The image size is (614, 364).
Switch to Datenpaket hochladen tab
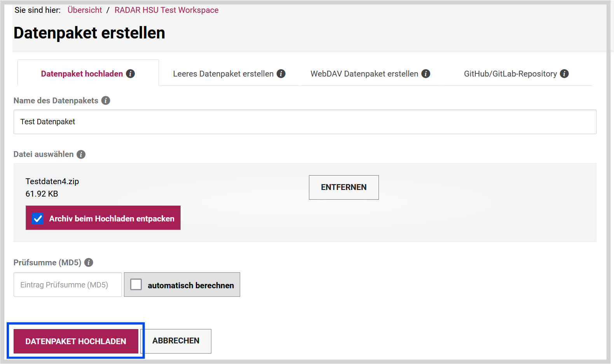88,73
